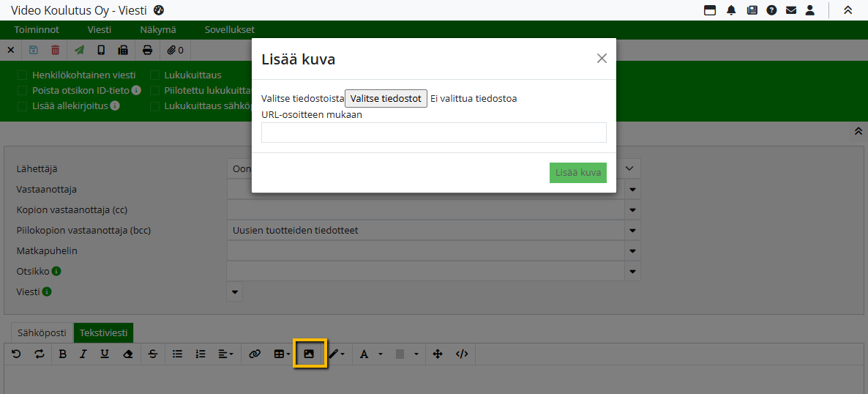Click the green Lisää kuva button
This screenshot has height=394, width=868.
point(577,173)
